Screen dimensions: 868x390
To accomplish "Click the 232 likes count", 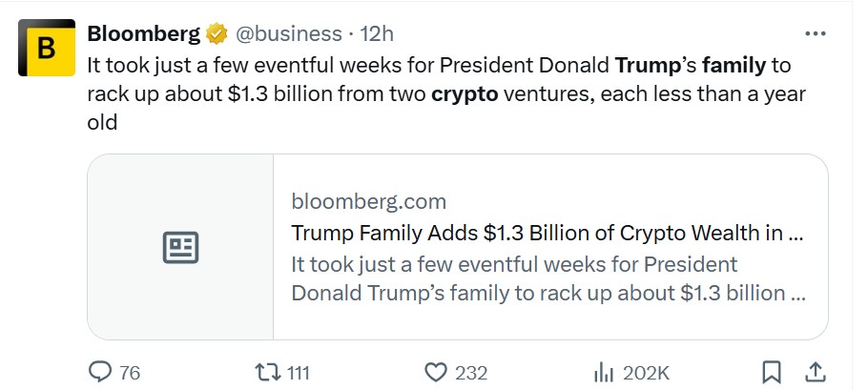I will (x=471, y=374).
